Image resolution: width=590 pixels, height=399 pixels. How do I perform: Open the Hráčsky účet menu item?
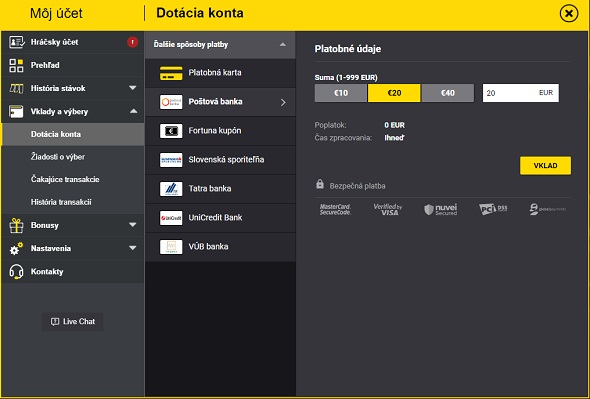coord(73,42)
